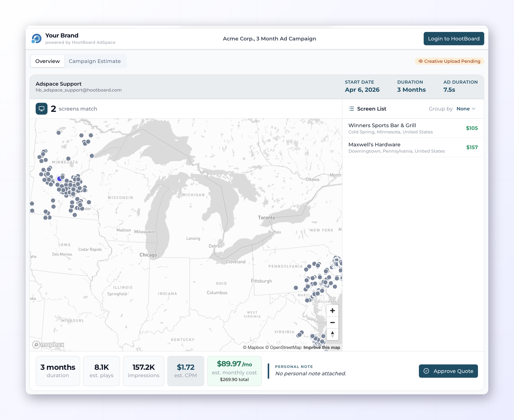Approve the quote
The width and height of the screenshot is (514, 420).
pyautogui.click(x=448, y=371)
